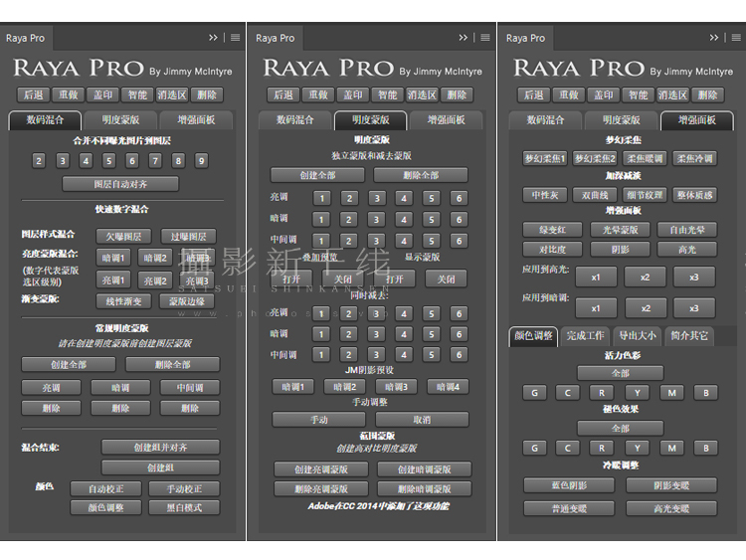The height and width of the screenshot is (560, 746).
Task: Click the 取消 button under 手动调整
Action: (x=422, y=420)
